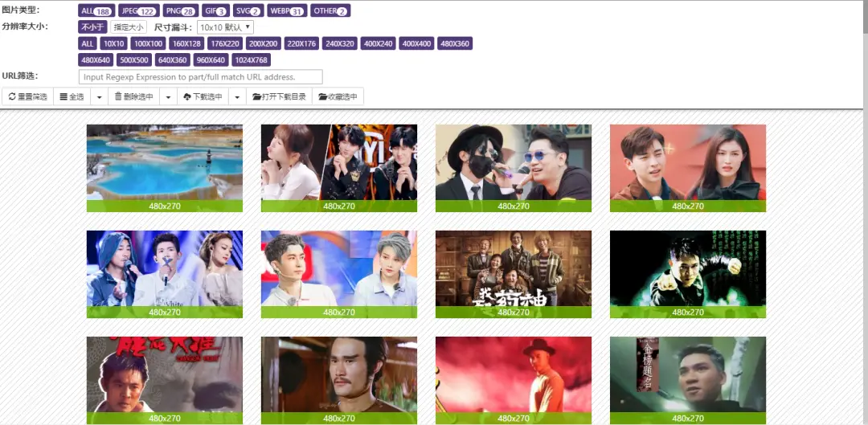Select the green matrix punching man thumbnail

point(687,274)
